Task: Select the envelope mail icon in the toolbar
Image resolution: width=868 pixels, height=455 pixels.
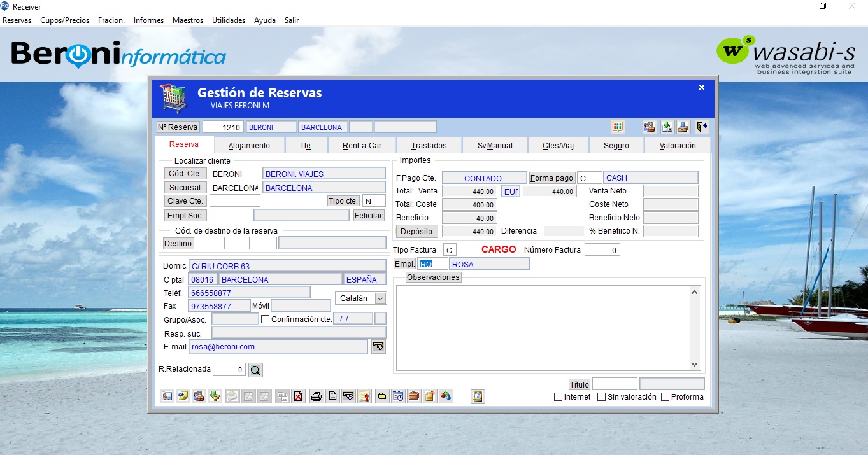Action: 348,396
